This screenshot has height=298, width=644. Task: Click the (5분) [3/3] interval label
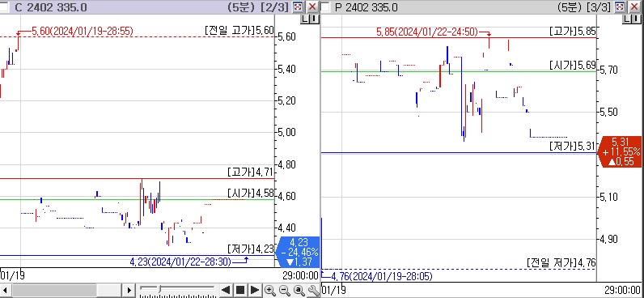[x=584, y=6]
